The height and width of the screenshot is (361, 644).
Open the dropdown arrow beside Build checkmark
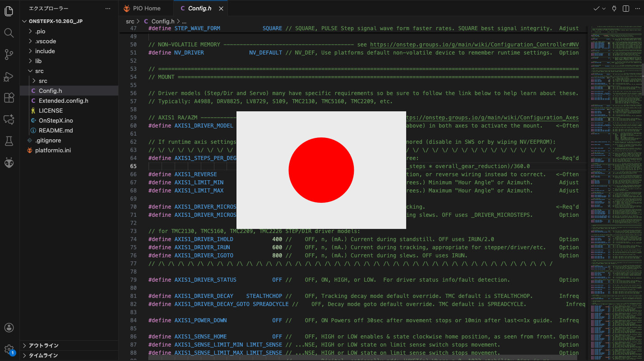click(x=603, y=9)
